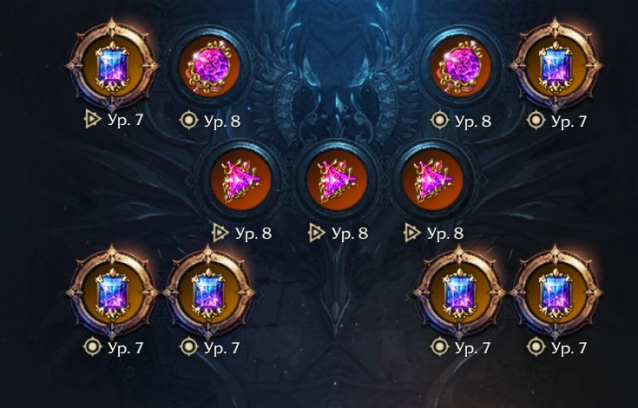Viewport: 638px width, 408px height.
Task: Click the circle marker under the far-right bottom gem
Action: 536,347
